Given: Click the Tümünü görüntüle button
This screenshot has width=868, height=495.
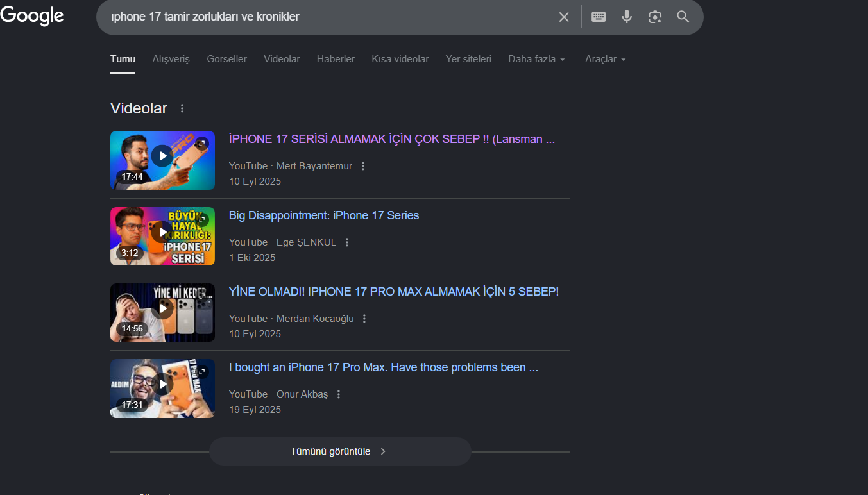Looking at the screenshot, I should (340, 451).
